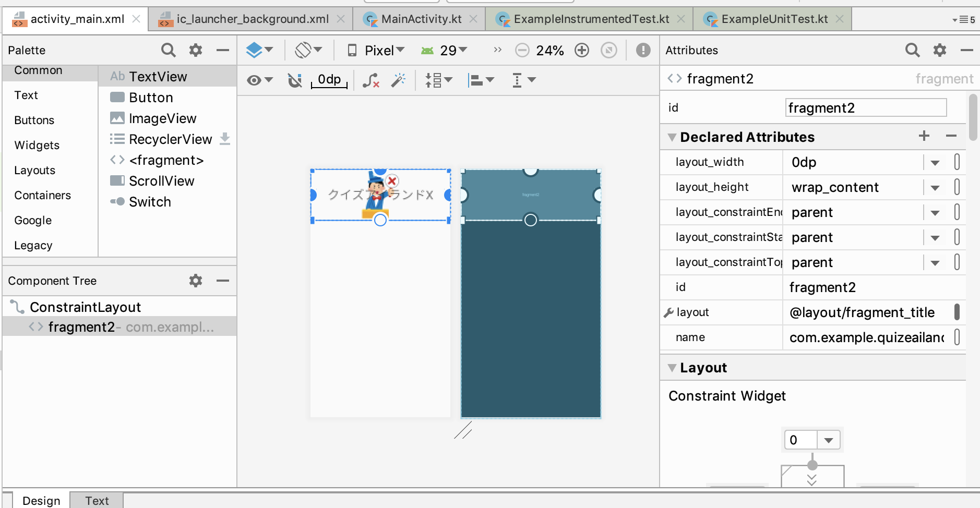Pick ImageView from palette

pos(168,118)
